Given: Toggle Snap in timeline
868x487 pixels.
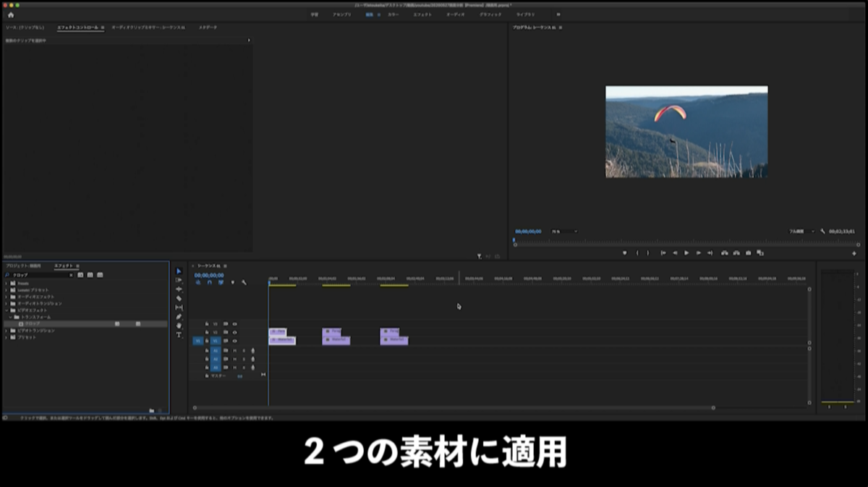Looking at the screenshot, I should 209,282.
